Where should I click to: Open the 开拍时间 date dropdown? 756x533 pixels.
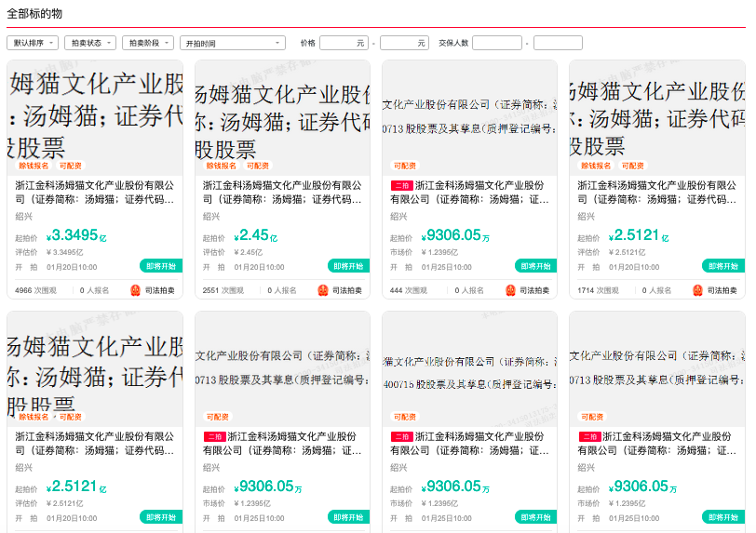pyautogui.click(x=232, y=43)
